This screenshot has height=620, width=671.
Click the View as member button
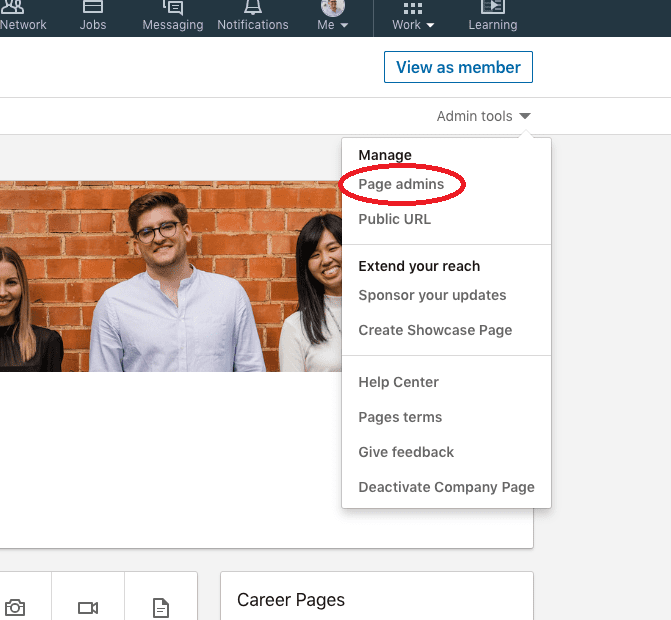[x=458, y=67]
